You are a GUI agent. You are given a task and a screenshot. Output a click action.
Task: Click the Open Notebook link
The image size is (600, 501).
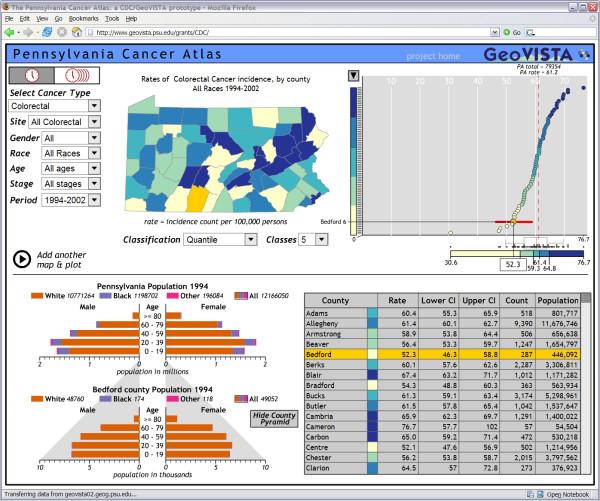point(568,494)
